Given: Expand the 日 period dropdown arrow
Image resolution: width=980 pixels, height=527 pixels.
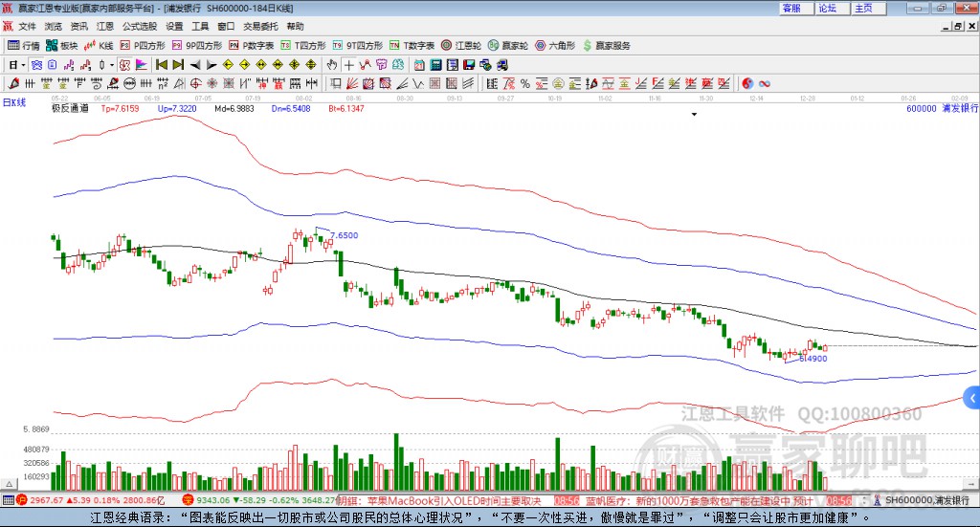Looking at the screenshot, I should pyautogui.click(x=23, y=65).
